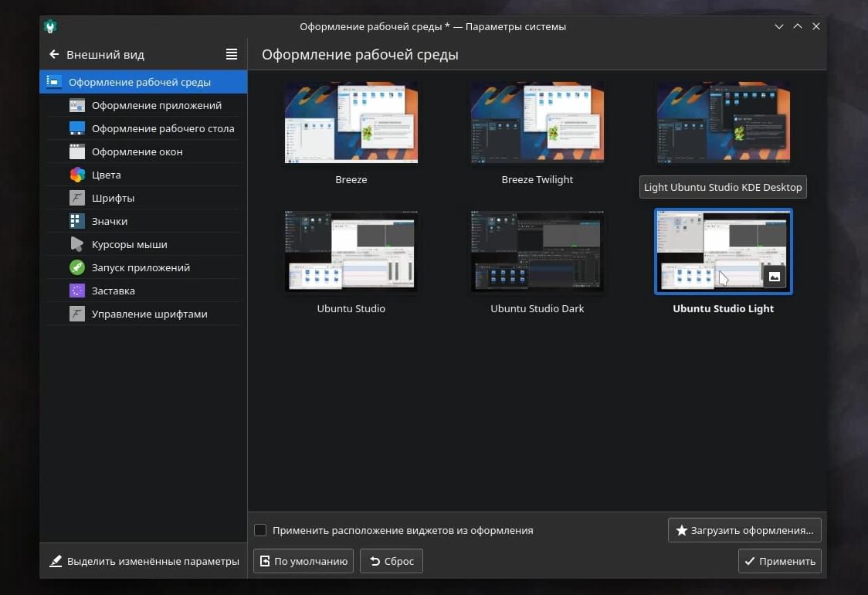Open the Оформление приложений section
The image size is (868, 595).
tap(144, 105)
